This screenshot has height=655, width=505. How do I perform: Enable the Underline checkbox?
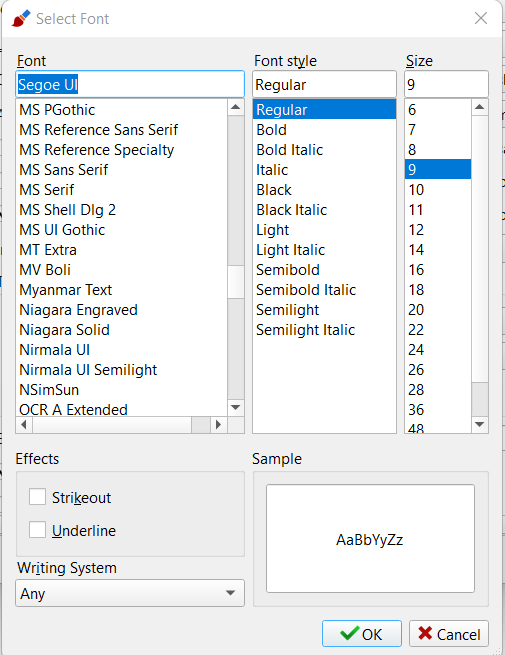[37, 530]
